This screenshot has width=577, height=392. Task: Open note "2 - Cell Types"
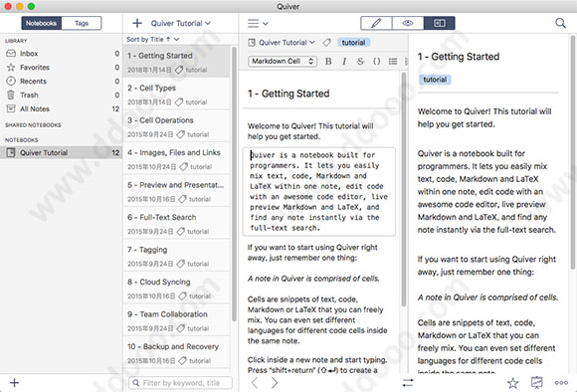[x=177, y=94]
